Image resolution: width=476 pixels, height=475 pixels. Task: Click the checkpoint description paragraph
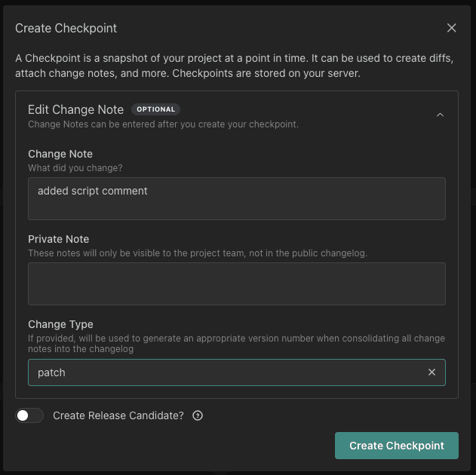click(234, 66)
